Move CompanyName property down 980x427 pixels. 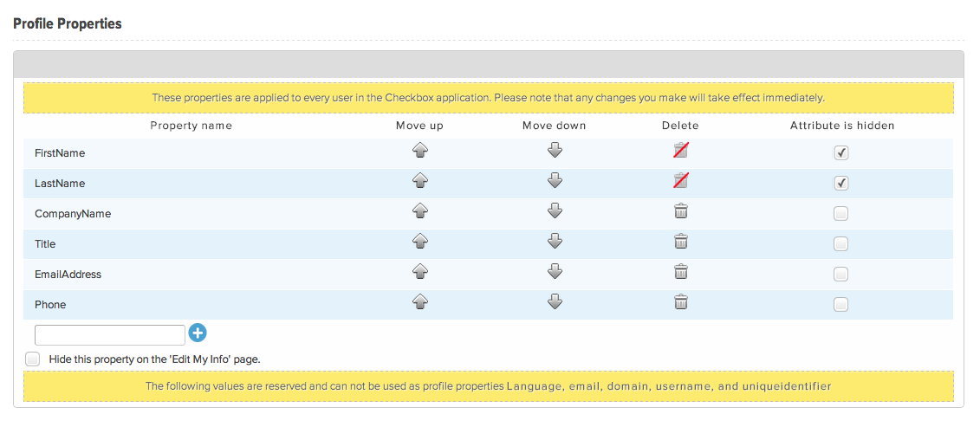point(555,210)
